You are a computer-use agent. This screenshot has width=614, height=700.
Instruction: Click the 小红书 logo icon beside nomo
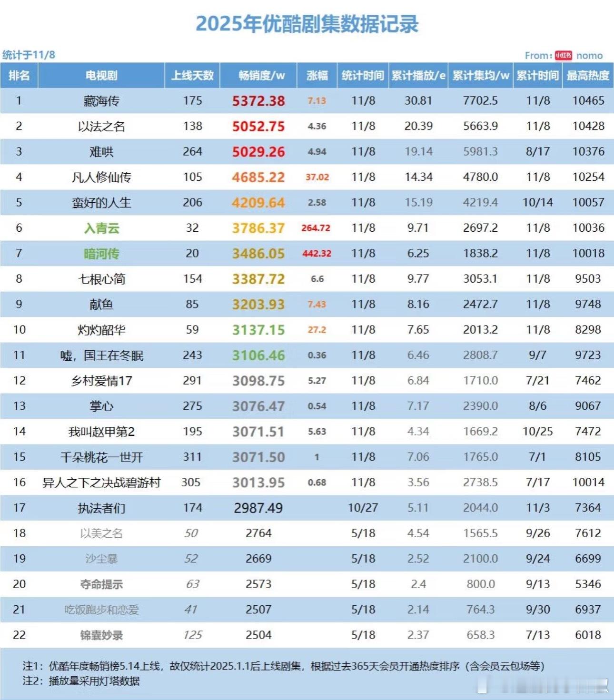pos(564,55)
